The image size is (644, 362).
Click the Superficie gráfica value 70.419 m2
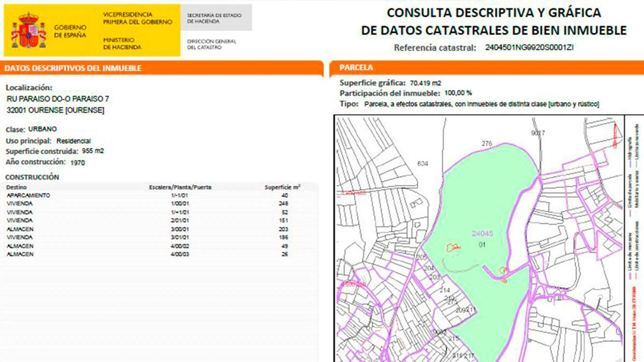(425, 83)
